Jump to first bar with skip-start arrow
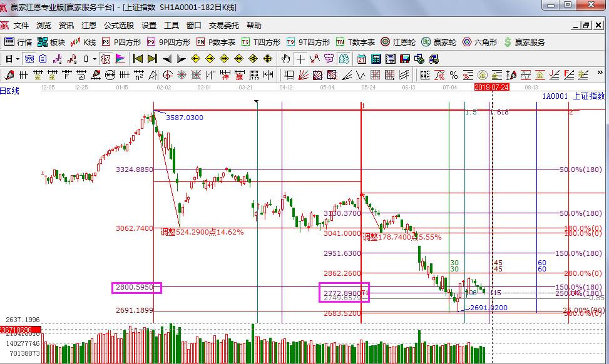 coord(138,59)
